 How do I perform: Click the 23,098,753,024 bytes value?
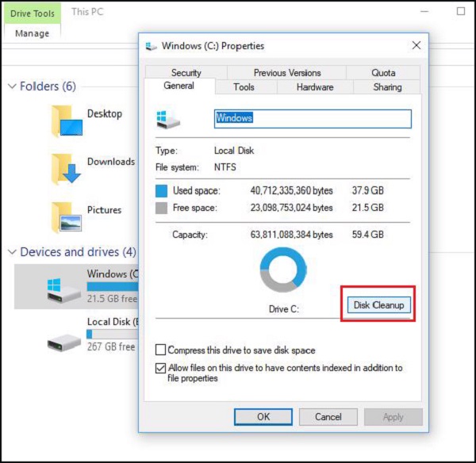click(x=291, y=208)
